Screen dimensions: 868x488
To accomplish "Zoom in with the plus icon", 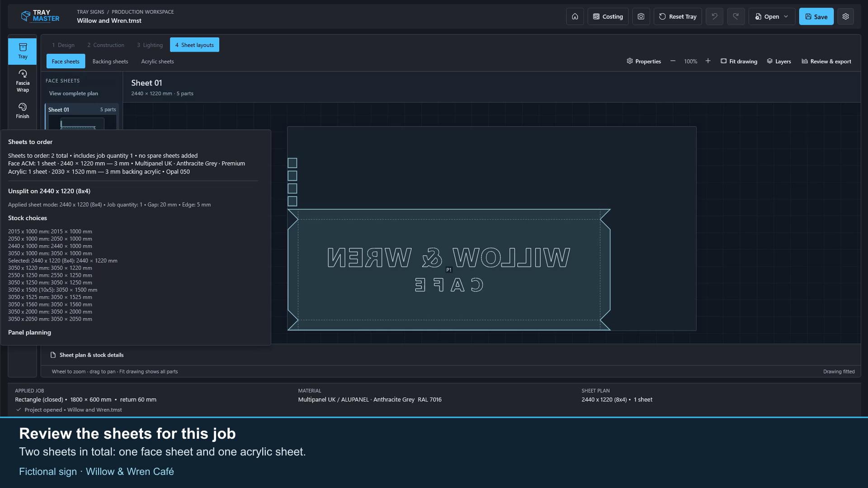I will tap(708, 61).
